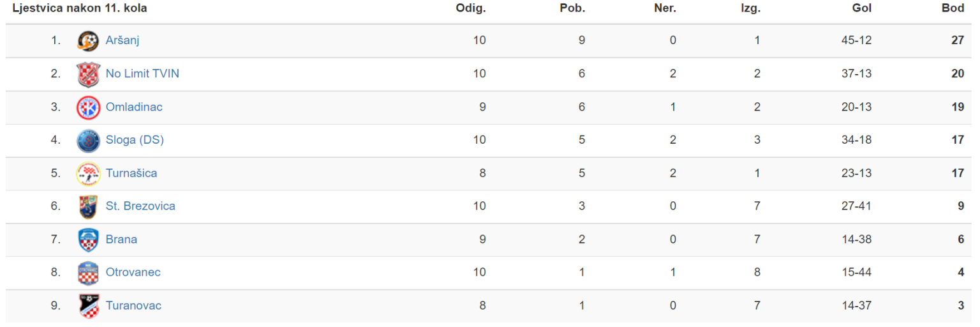Open the Omladinac team page
The width and height of the screenshot is (980, 327).
(x=134, y=107)
